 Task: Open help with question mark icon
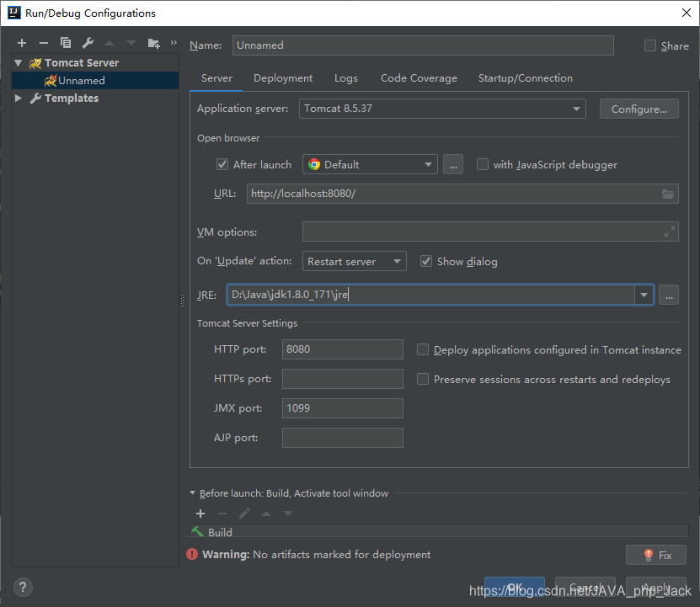click(x=23, y=588)
